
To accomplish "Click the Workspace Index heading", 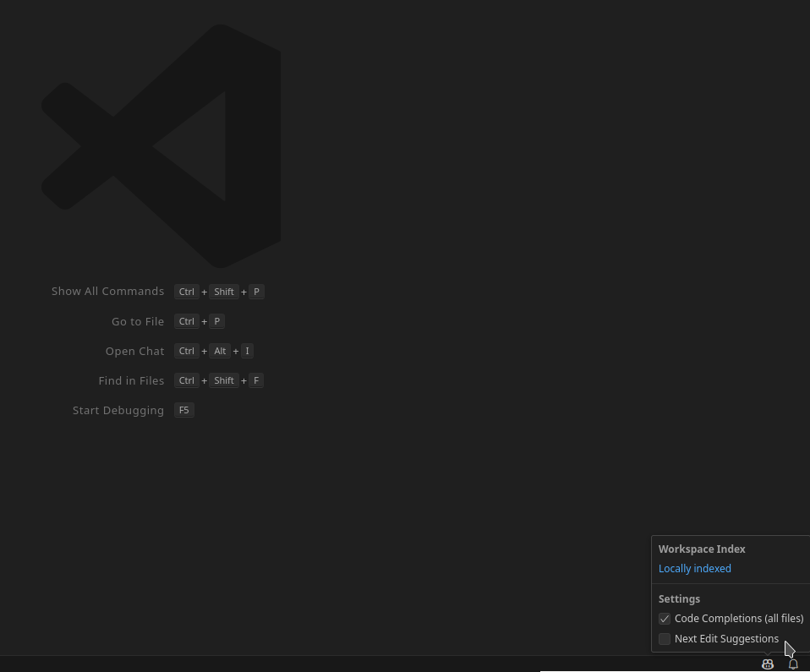I will 702,549.
